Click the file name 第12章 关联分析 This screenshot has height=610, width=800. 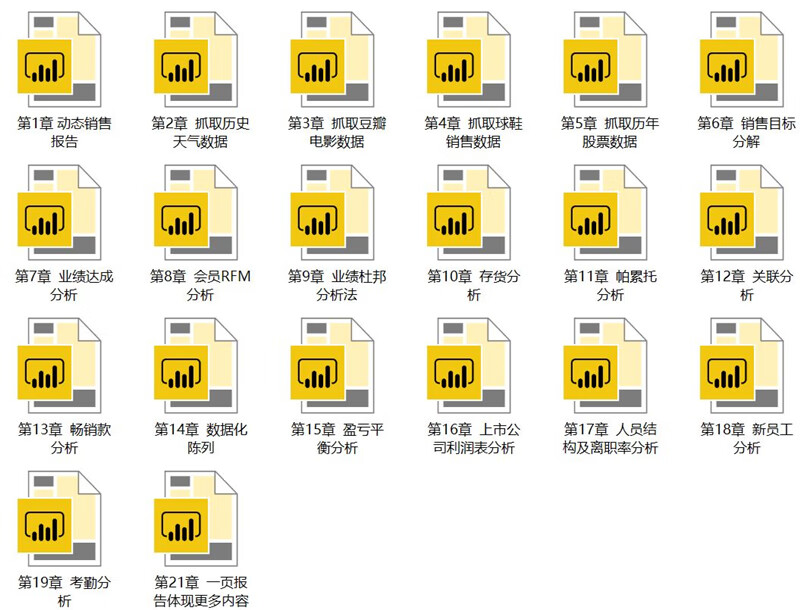746,285
